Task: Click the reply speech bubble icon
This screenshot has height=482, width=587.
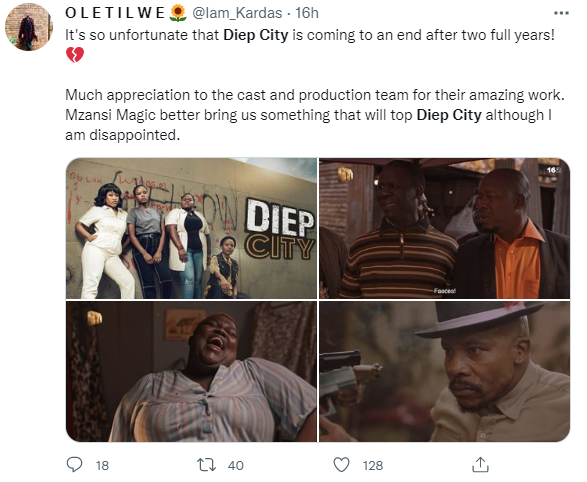Action: [x=74, y=464]
